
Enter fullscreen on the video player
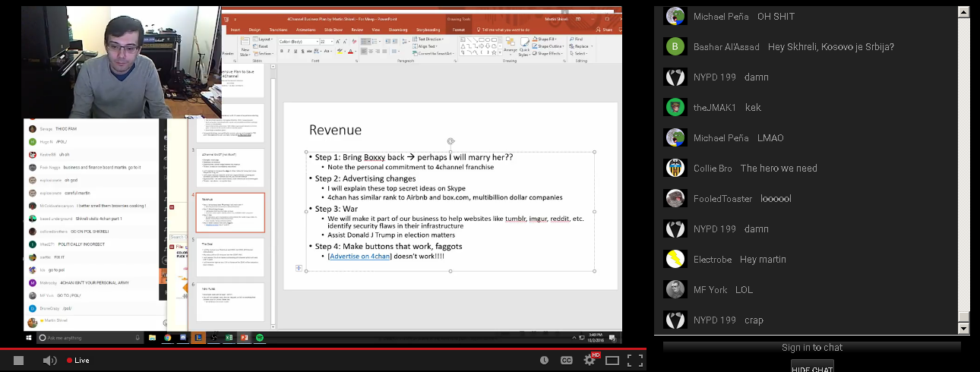(x=635, y=360)
